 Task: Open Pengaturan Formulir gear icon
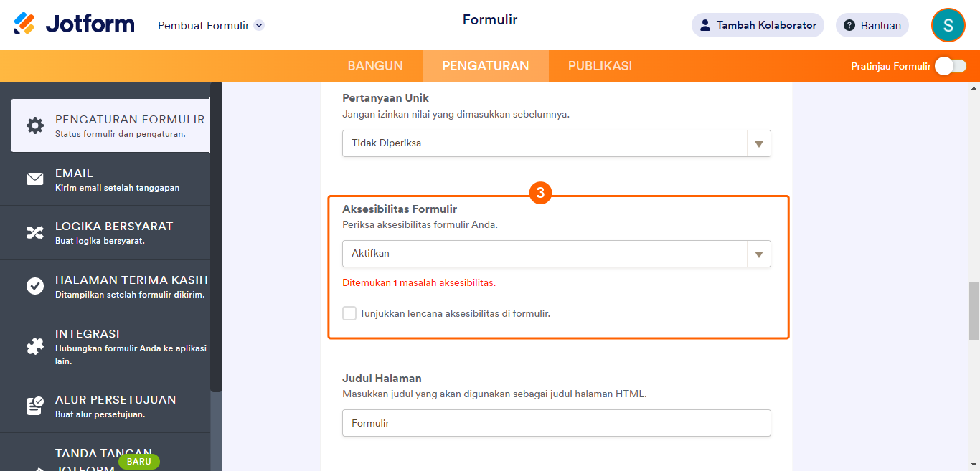pyautogui.click(x=34, y=125)
